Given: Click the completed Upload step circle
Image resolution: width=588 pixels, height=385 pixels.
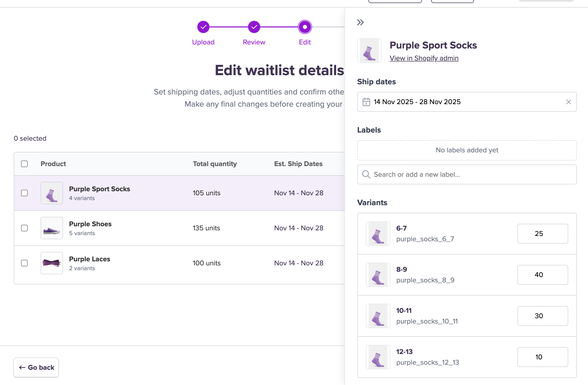Looking at the screenshot, I should click(x=203, y=27).
